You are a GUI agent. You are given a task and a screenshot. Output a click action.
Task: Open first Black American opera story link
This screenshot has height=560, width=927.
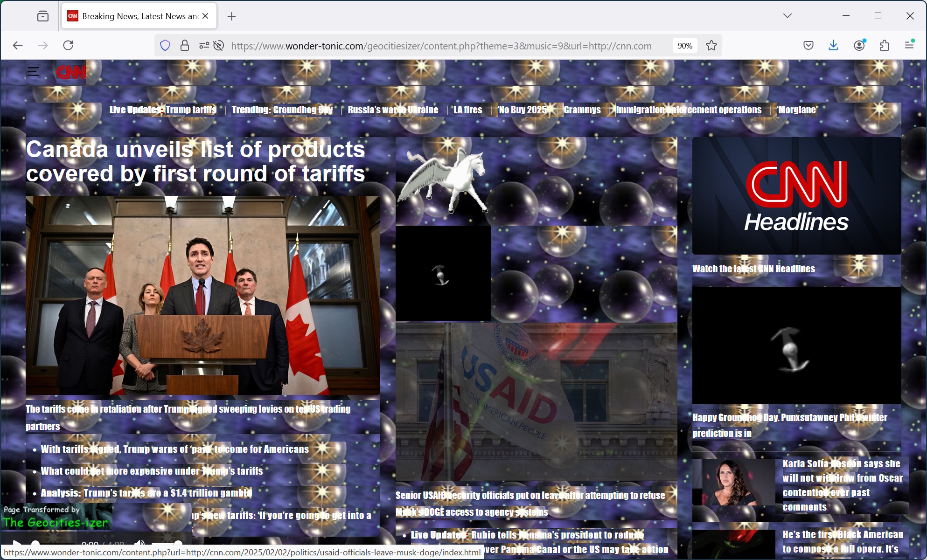click(x=843, y=542)
